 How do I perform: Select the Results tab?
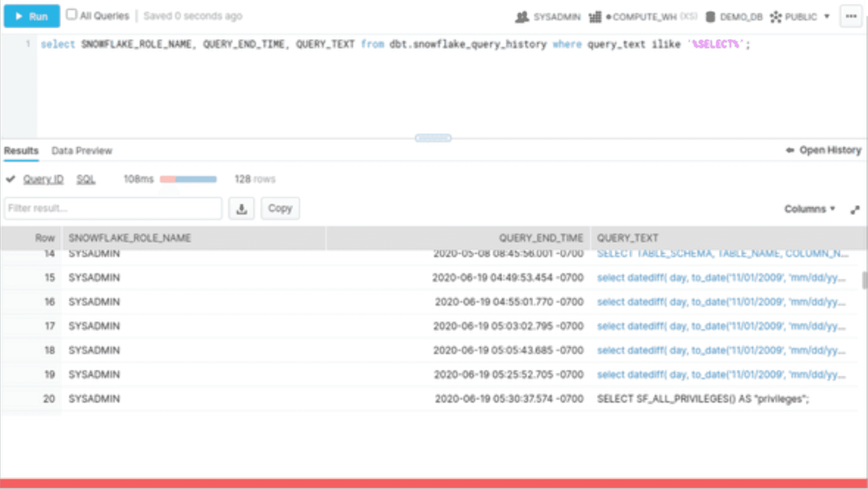click(20, 150)
